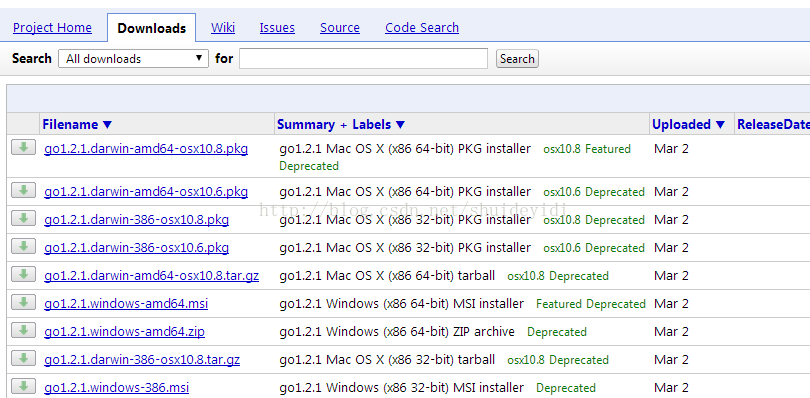Click summary 'go1.2.1 Windows (x86 64-bit) ZIP archive'
The width and height of the screenshot is (810, 398).
[x=397, y=331]
